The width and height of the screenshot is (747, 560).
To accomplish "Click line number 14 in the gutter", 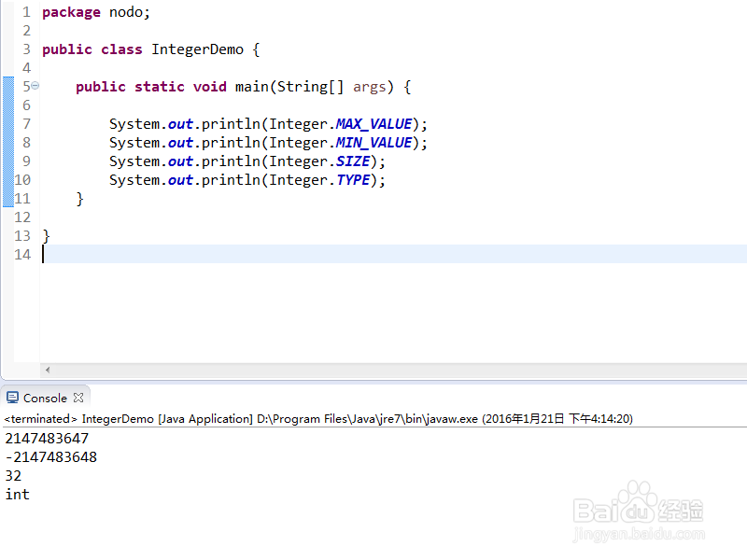I will coord(22,255).
